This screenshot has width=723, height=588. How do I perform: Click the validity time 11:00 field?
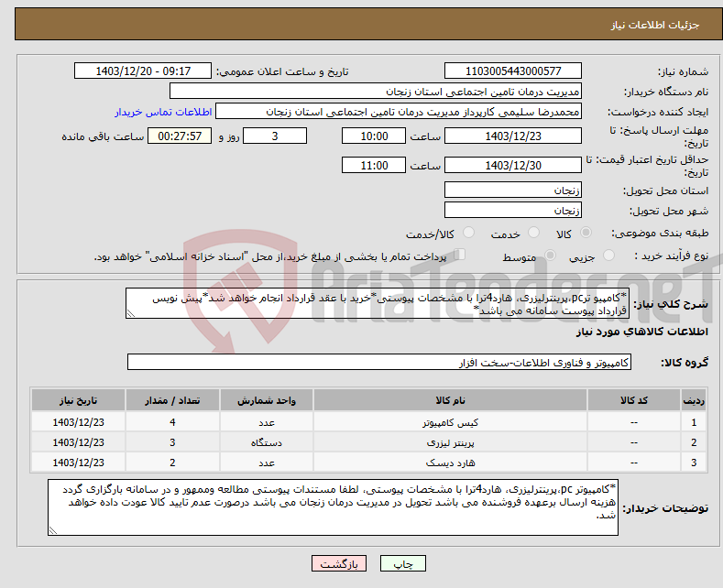(x=374, y=165)
